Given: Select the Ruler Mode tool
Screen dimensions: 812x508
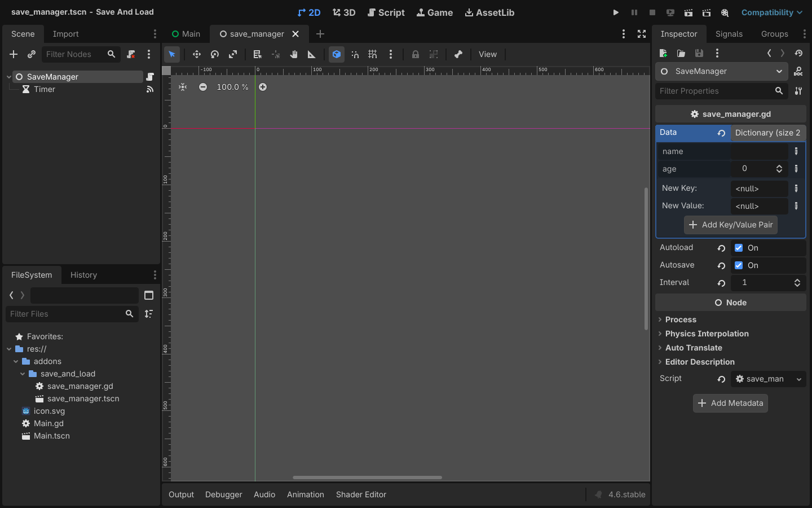Looking at the screenshot, I should point(312,54).
